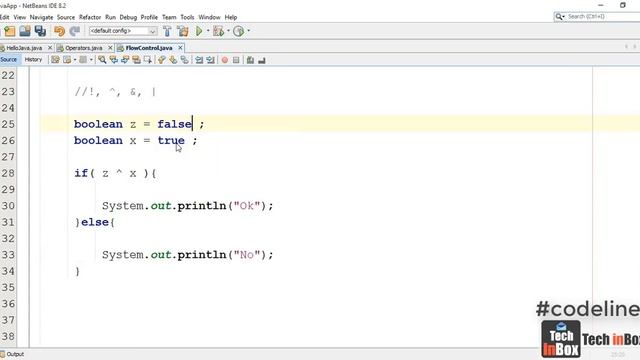Click the New Project icon
Viewport: 640px width, 360px height.
pyautogui.click(x=9, y=31)
